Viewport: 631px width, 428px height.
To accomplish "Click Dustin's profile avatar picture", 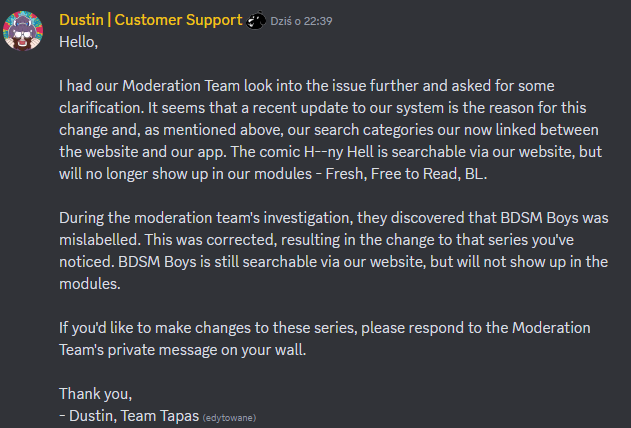I will pos(28,31).
